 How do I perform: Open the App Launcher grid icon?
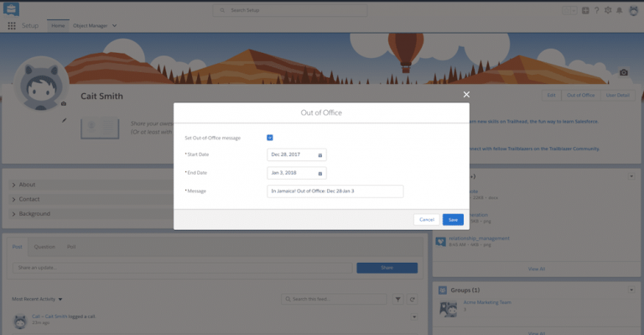(12, 25)
